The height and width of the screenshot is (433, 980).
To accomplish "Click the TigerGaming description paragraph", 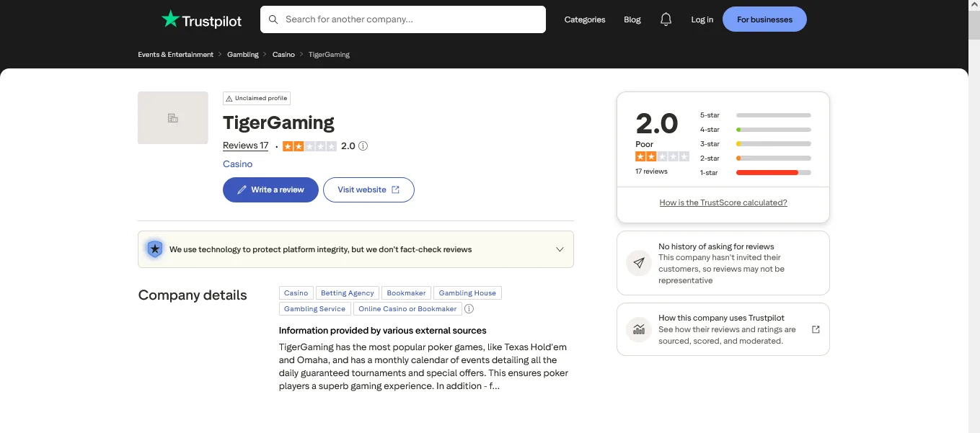I will [x=424, y=367].
